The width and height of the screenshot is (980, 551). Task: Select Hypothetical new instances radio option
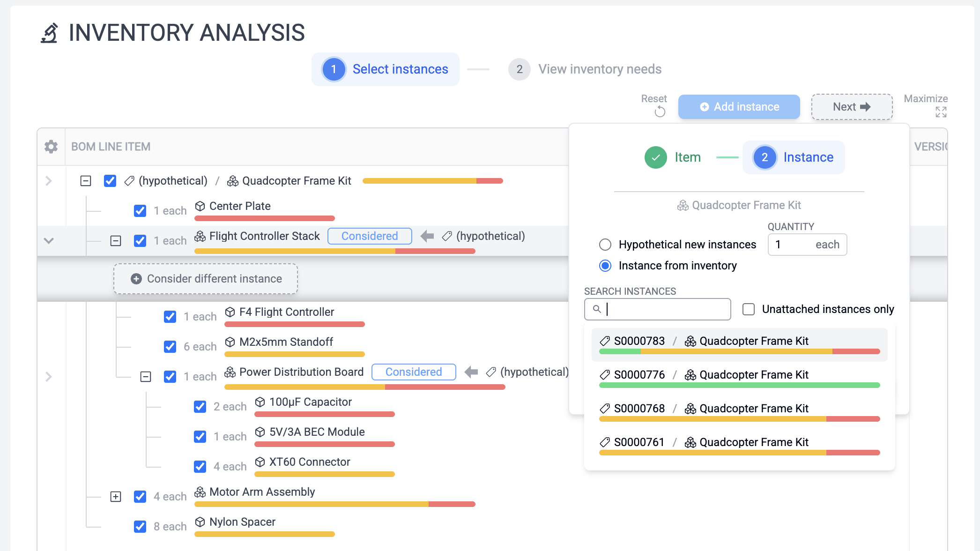[x=605, y=245]
